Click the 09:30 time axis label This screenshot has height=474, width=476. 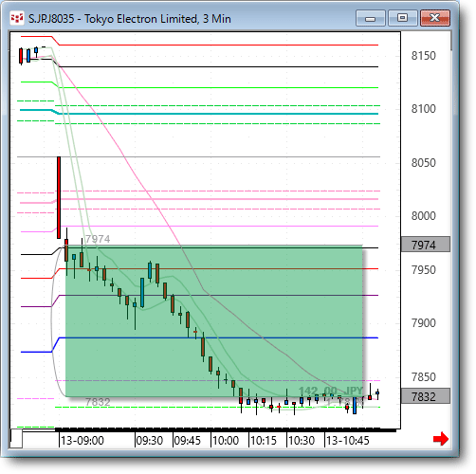150,441
